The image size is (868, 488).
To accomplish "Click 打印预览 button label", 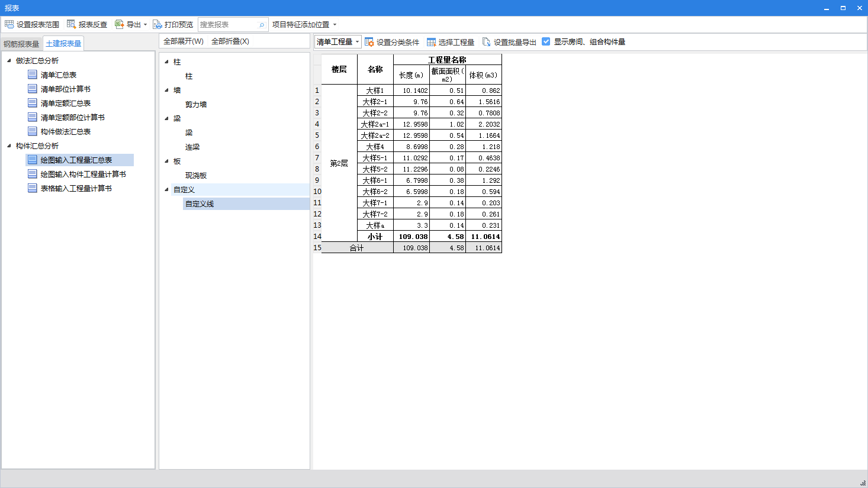I will 179,25.
